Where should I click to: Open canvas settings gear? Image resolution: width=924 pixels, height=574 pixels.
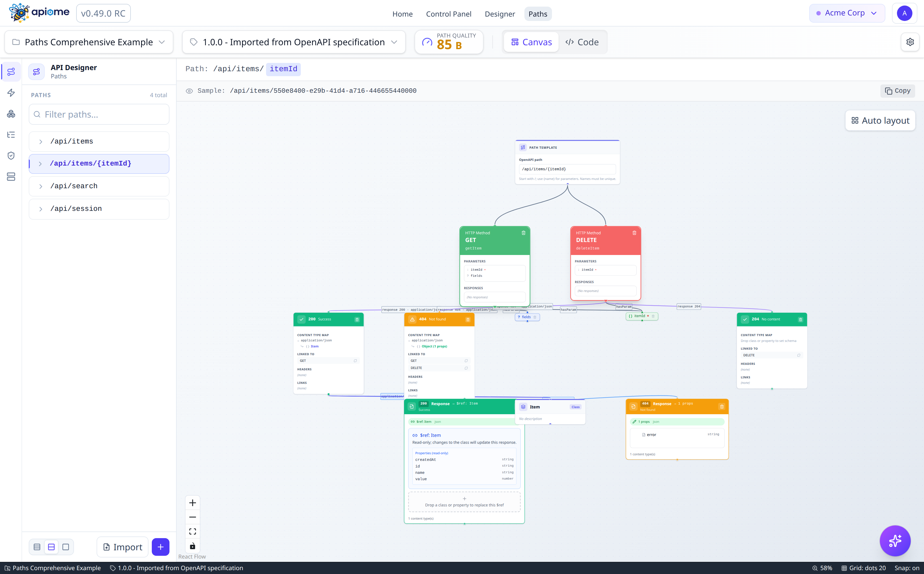tap(910, 42)
